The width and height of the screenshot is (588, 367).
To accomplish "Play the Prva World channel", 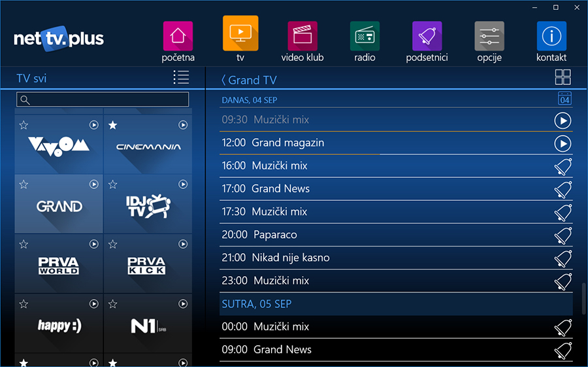I will coord(93,244).
